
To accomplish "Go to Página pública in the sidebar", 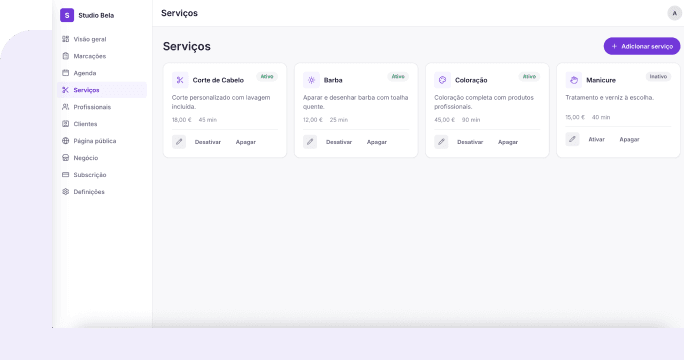I will pos(102,141).
